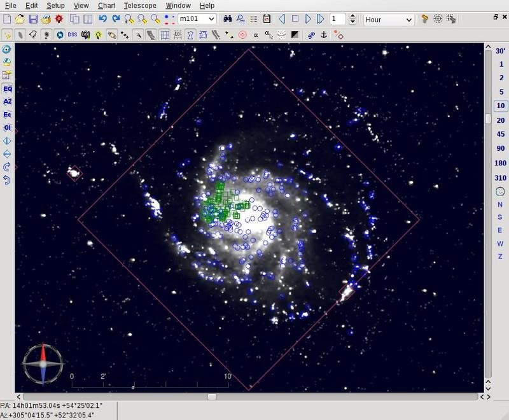Open the Chart menu
Screen dimensions: 509x420
pos(106,5)
